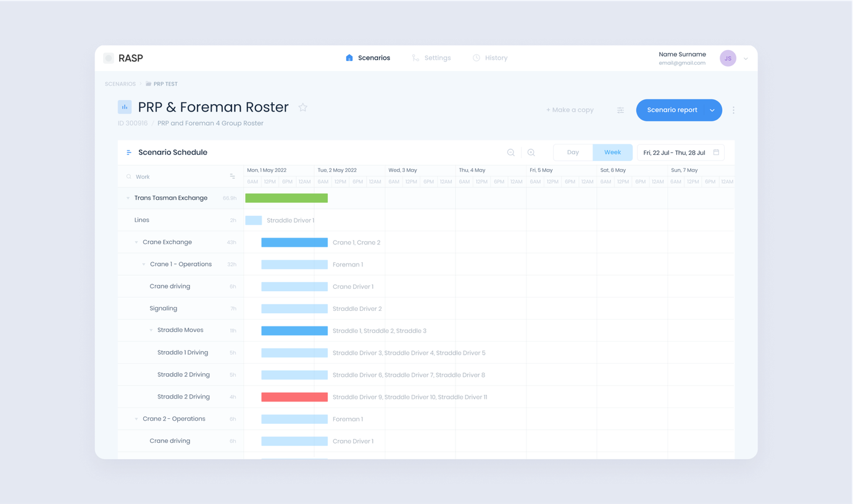Screen dimensions: 853x504
Task: Zoom in the schedule timeline
Action: (531, 152)
